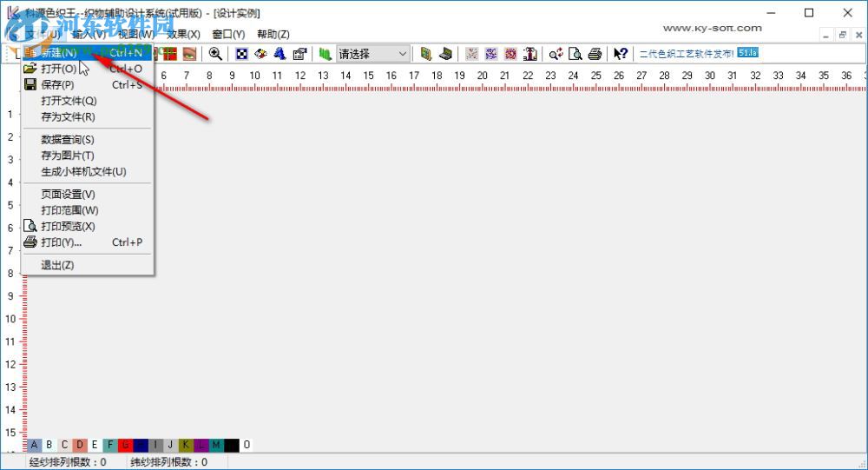Click the beige speckled texture icon
The width and height of the screenshot is (868, 470).
[x=471, y=54]
